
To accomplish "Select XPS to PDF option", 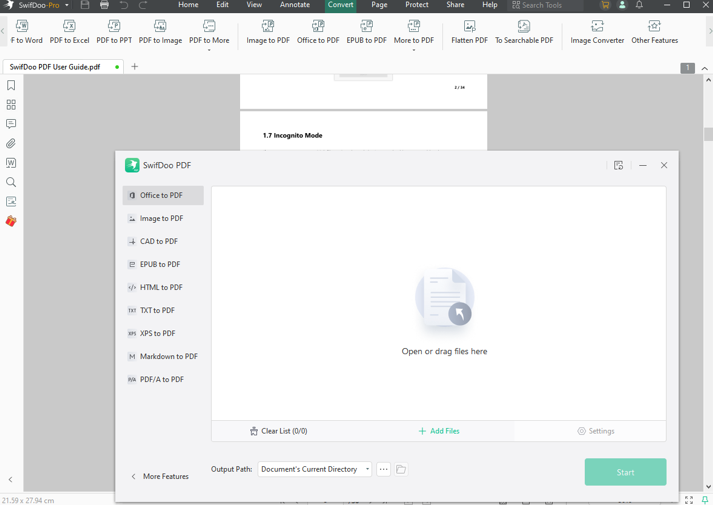I will 163,333.
